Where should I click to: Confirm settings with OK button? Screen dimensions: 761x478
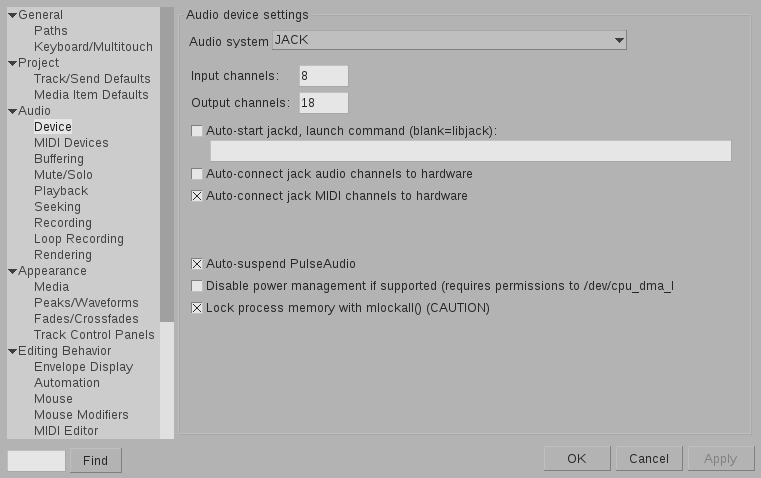tap(576, 459)
